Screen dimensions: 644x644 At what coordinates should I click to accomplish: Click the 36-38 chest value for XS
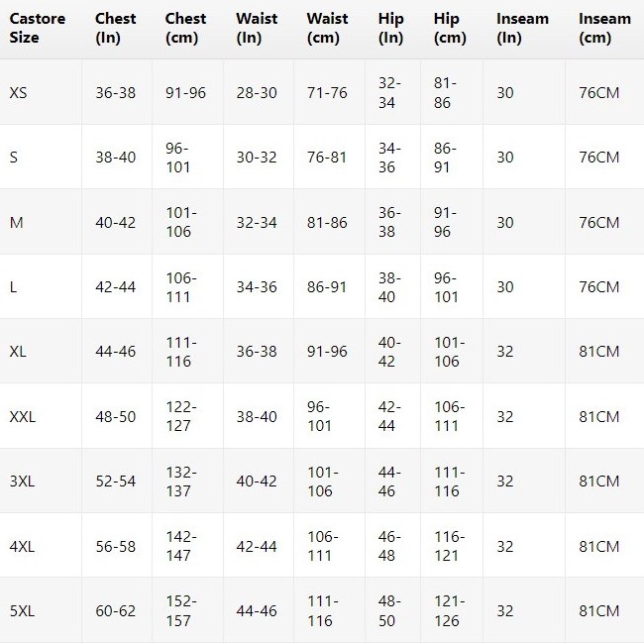point(115,93)
